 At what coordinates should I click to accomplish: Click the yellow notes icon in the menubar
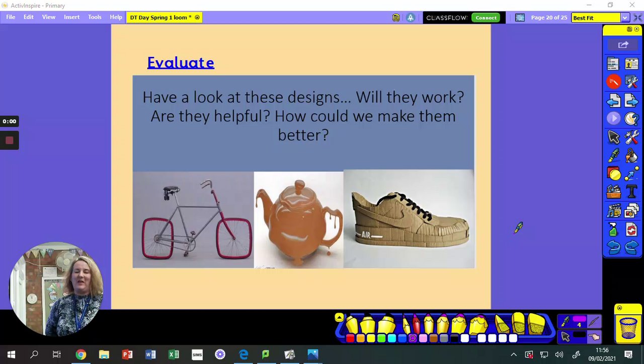[x=396, y=18]
